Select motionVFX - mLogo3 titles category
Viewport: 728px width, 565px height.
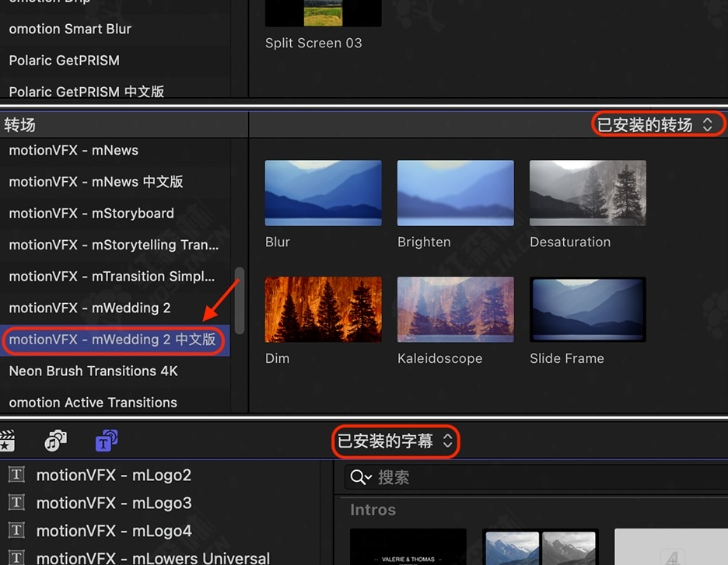(x=114, y=503)
